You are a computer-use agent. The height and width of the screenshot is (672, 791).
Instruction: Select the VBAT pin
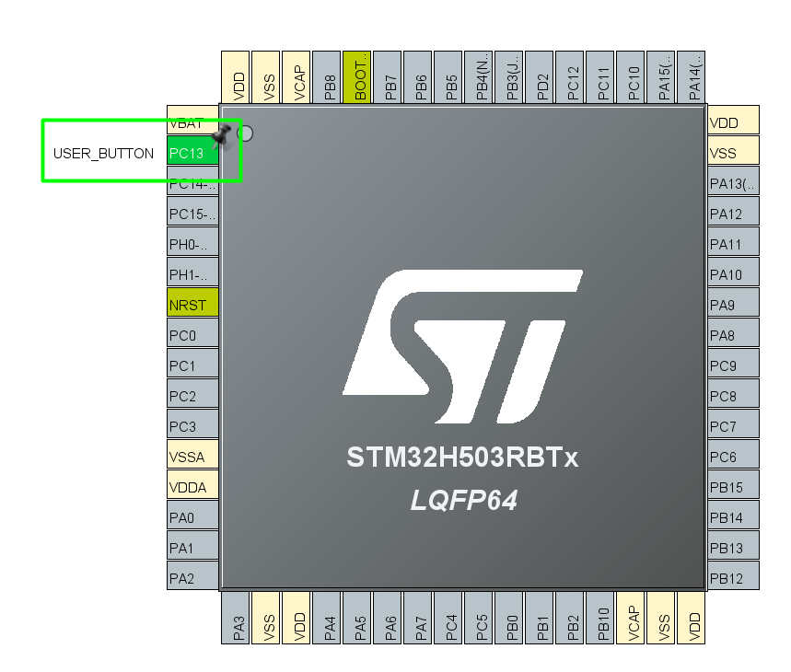[x=192, y=122]
